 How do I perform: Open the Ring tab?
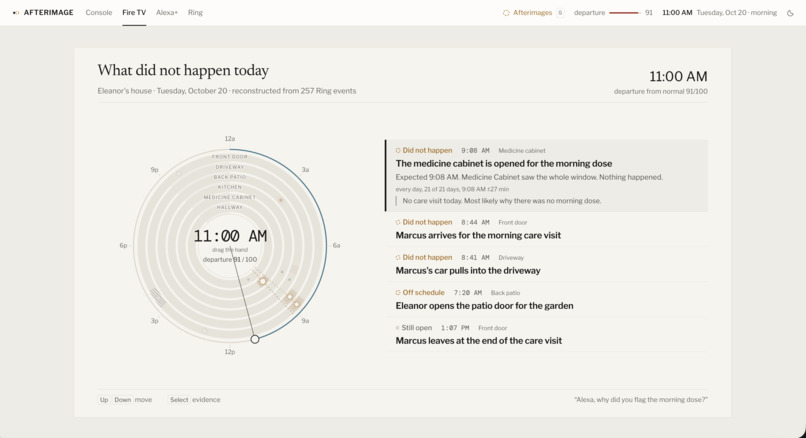195,13
